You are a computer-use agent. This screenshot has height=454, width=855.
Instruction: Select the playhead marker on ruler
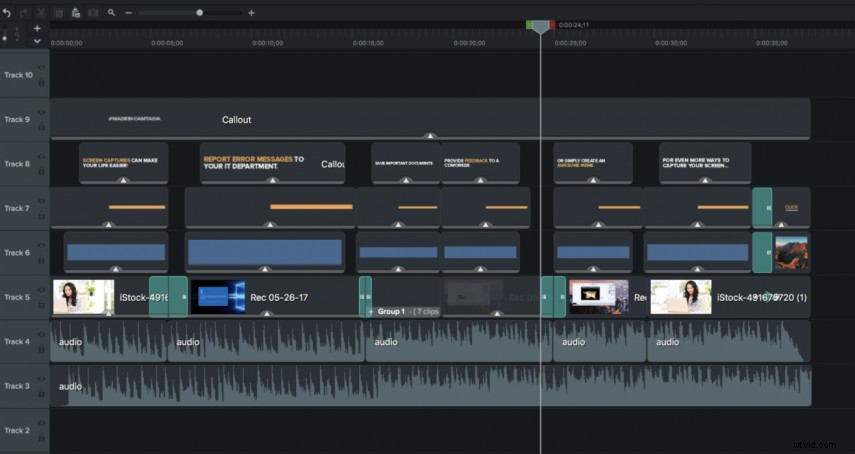pos(540,27)
